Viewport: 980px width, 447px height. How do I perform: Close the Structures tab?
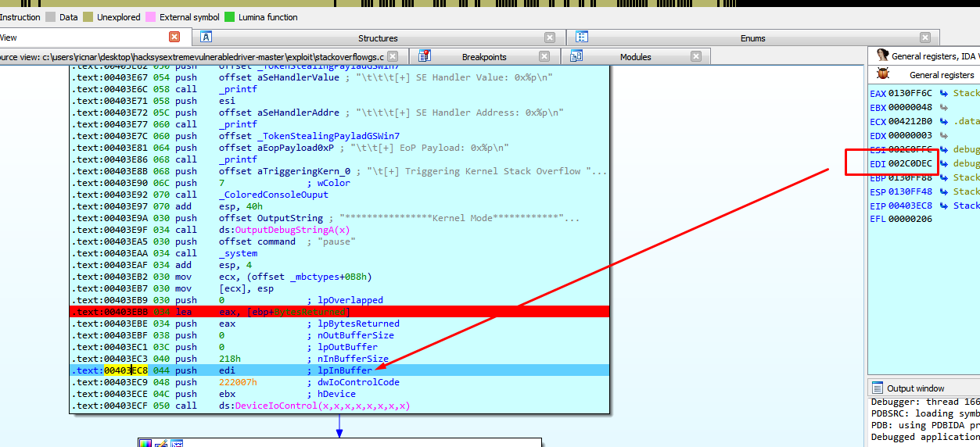pyautogui.click(x=550, y=38)
